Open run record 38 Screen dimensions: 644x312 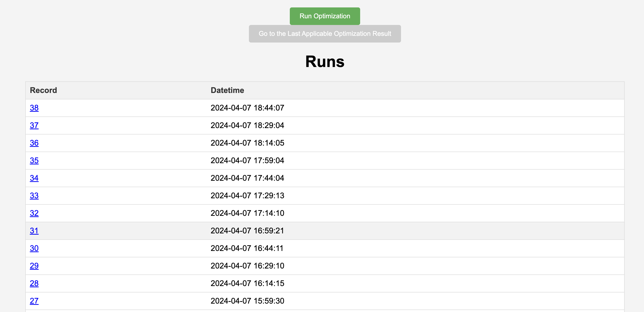34,108
